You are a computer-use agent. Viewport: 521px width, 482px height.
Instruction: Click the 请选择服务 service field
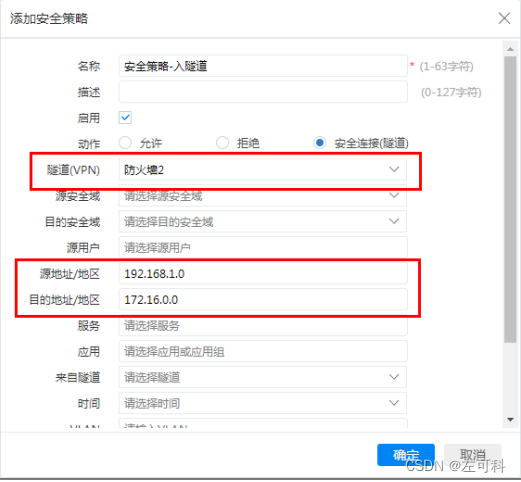[263, 325]
